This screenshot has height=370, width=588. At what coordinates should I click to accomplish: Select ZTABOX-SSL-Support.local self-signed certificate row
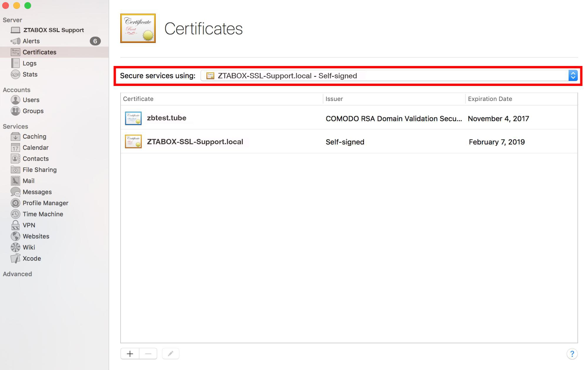click(195, 142)
